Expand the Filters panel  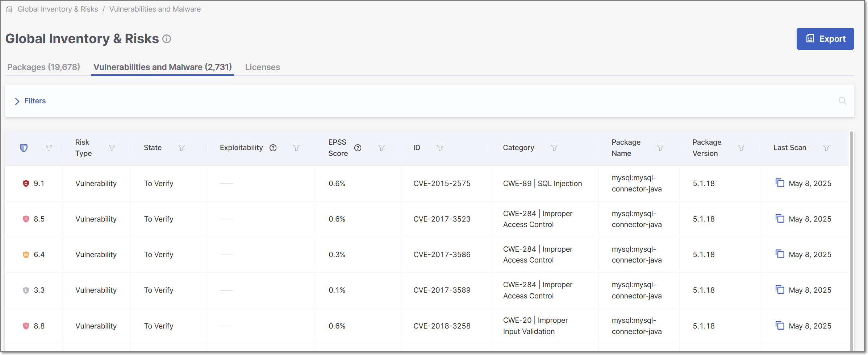pos(30,101)
